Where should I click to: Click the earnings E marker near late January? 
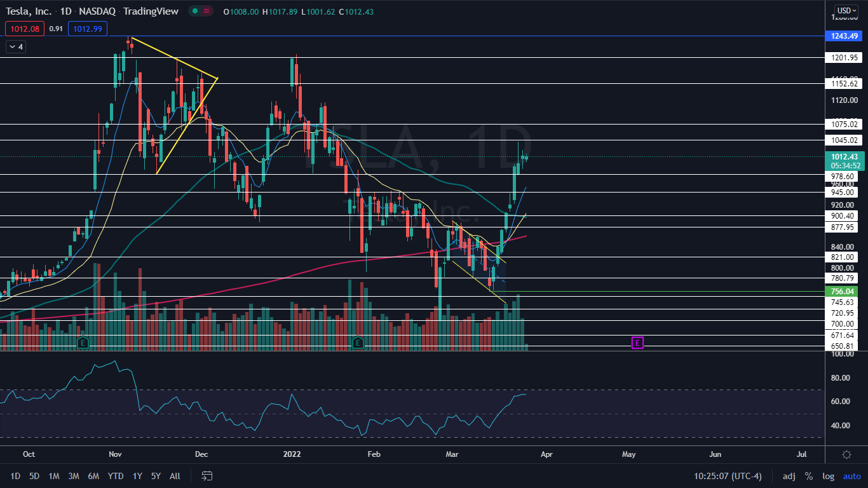pyautogui.click(x=358, y=343)
